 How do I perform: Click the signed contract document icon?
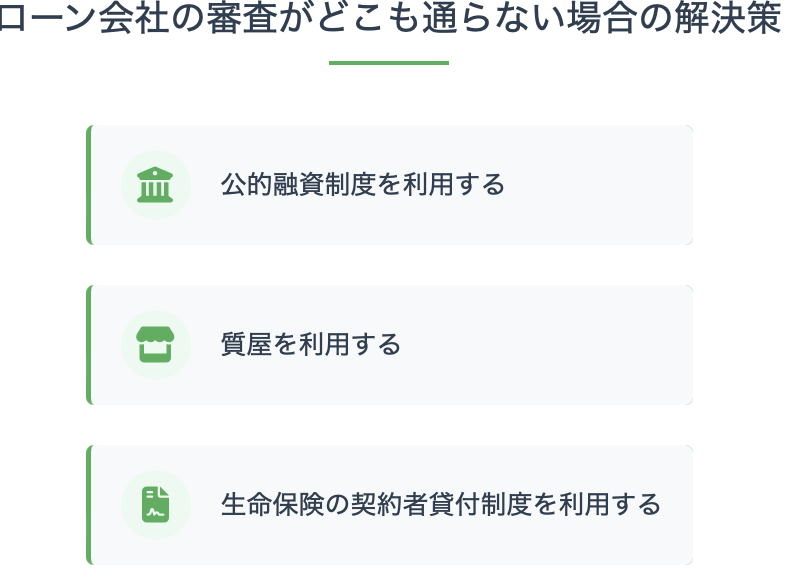click(x=155, y=504)
